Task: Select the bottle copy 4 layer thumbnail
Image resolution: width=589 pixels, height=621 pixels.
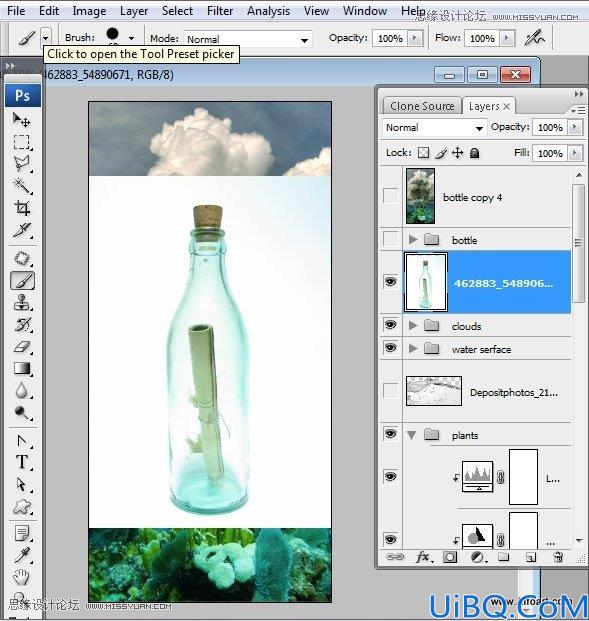Action: pos(420,196)
